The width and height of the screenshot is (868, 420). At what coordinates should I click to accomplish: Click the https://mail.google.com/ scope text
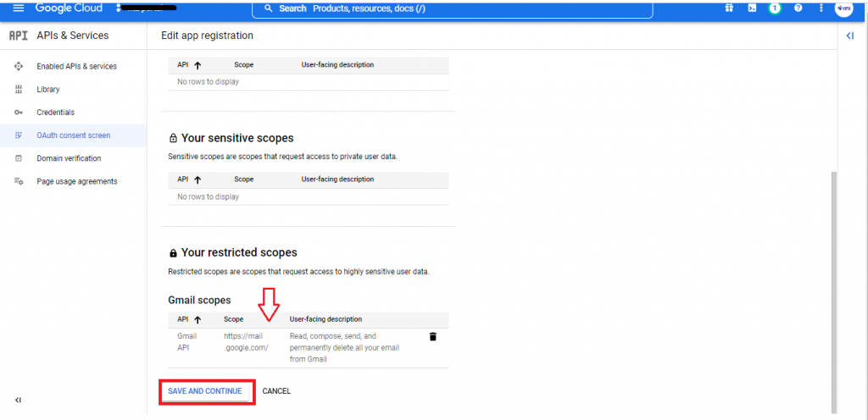[246, 341]
